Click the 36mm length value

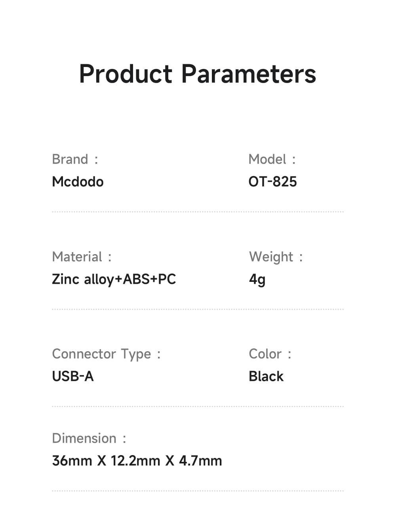click(x=72, y=461)
